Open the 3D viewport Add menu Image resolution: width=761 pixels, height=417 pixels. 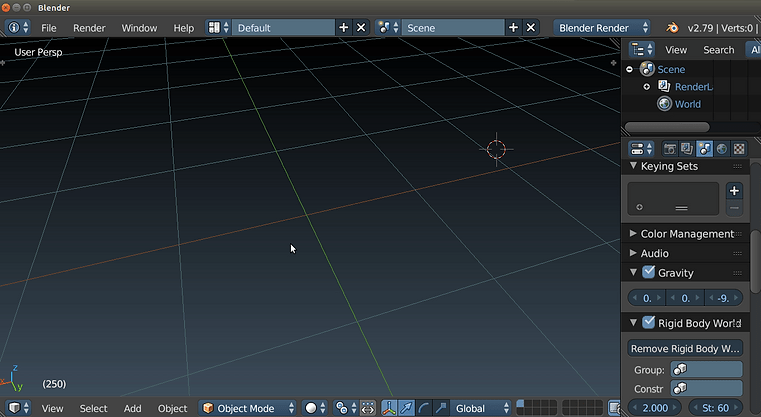[x=132, y=408]
